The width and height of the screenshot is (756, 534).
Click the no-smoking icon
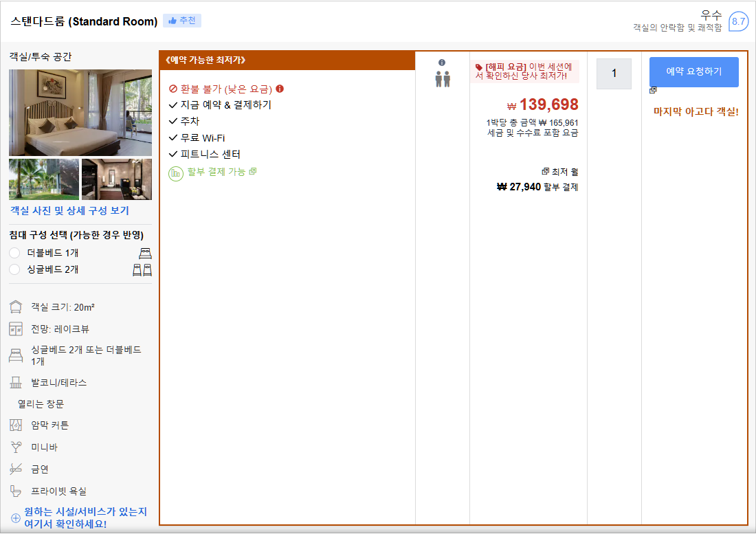[16, 469]
